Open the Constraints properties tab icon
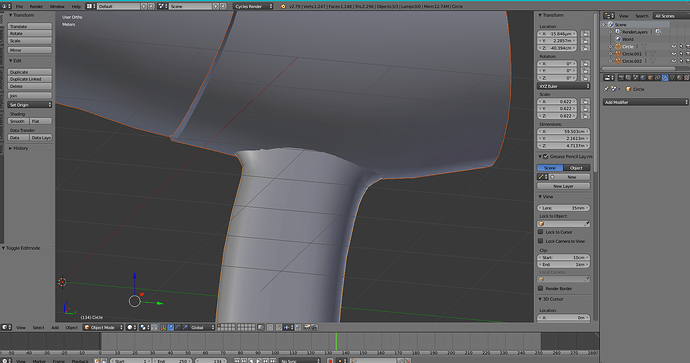Image resolution: width=690 pixels, height=363 pixels. pyautogui.click(x=657, y=77)
